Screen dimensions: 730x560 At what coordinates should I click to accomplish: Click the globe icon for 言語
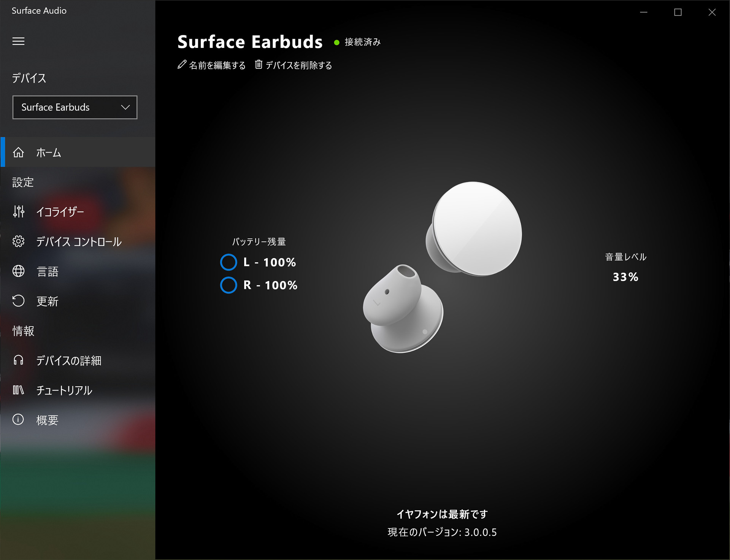tap(18, 271)
